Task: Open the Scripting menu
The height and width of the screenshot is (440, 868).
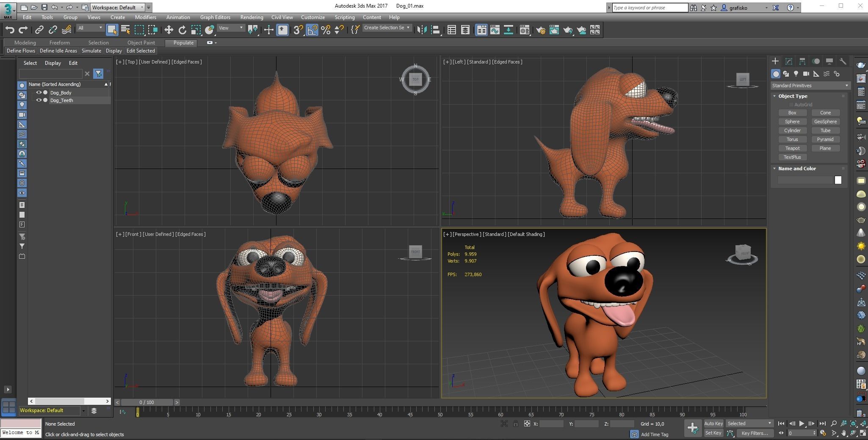Action: 344,17
